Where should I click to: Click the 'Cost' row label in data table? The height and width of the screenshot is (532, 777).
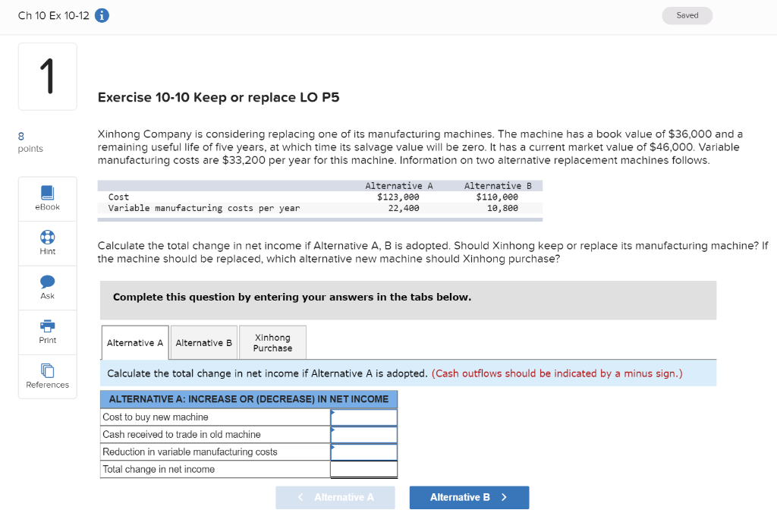(118, 197)
